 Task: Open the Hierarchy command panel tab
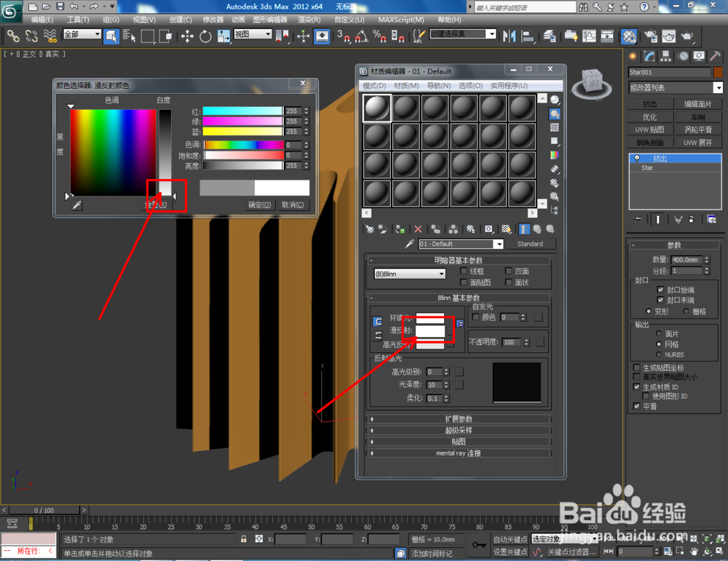pyautogui.click(x=666, y=57)
